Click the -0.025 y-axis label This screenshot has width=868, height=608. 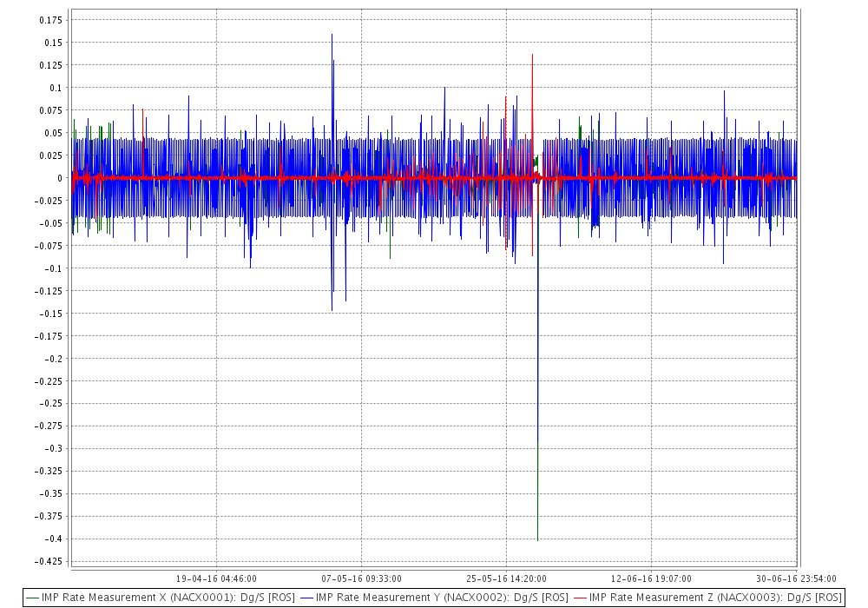48,201
